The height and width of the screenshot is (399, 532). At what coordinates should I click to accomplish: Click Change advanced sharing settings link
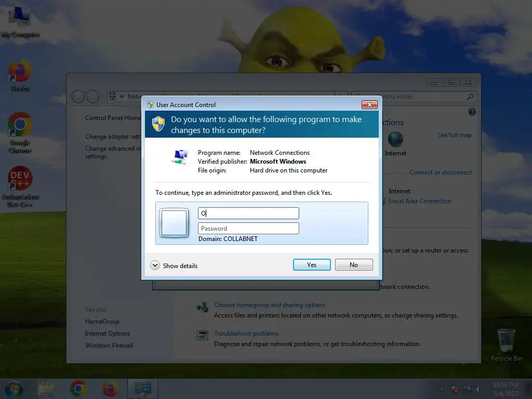pyautogui.click(x=113, y=152)
